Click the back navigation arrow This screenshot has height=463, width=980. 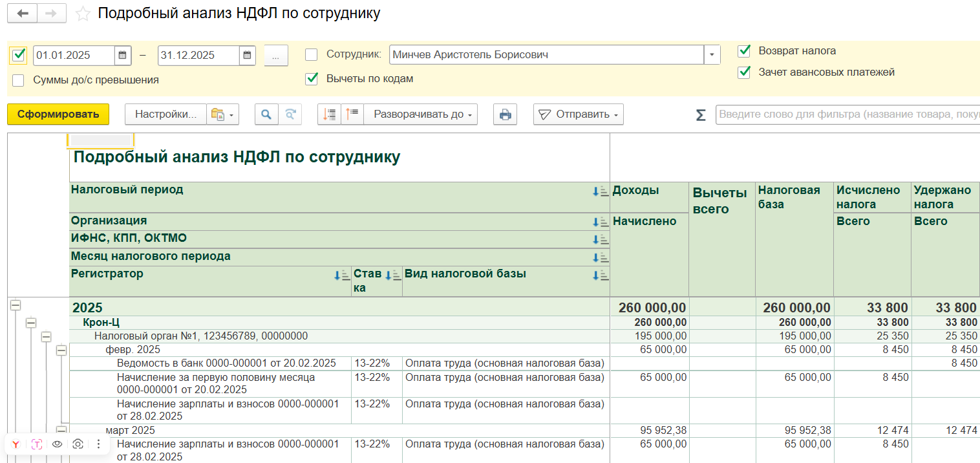(x=22, y=14)
